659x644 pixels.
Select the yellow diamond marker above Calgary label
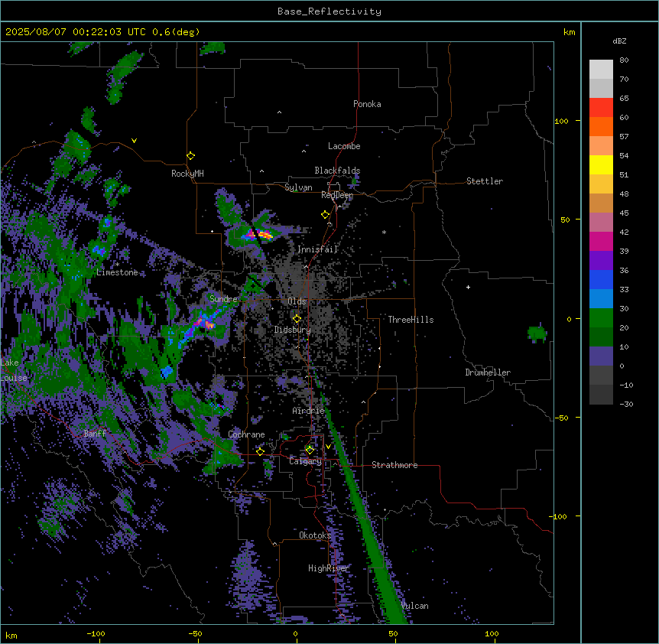310,450
